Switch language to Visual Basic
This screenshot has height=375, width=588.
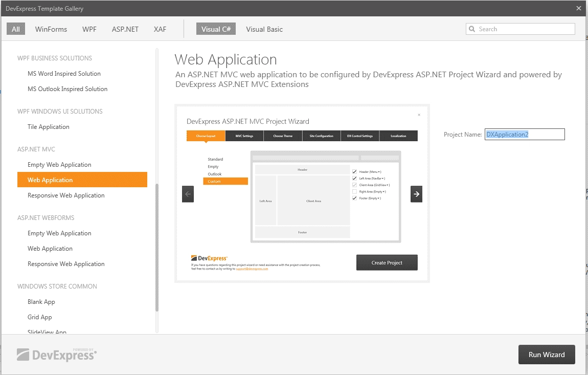(264, 29)
